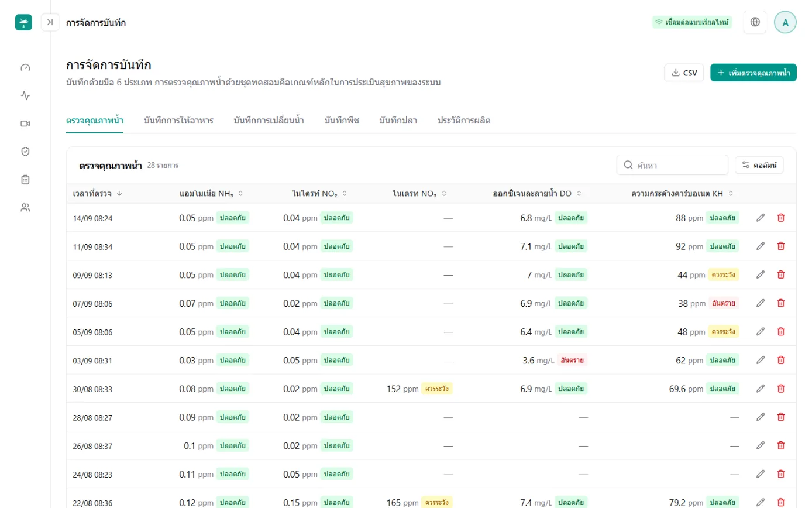This screenshot has width=812, height=508.
Task: Sort by ความกระด้างคาร์บอเนต KH column
Action: tap(682, 193)
